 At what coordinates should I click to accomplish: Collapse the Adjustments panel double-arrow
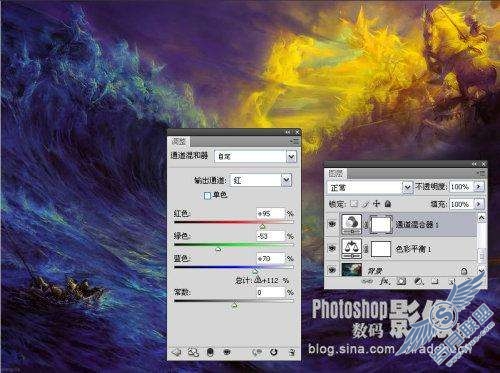pyautogui.click(x=289, y=132)
